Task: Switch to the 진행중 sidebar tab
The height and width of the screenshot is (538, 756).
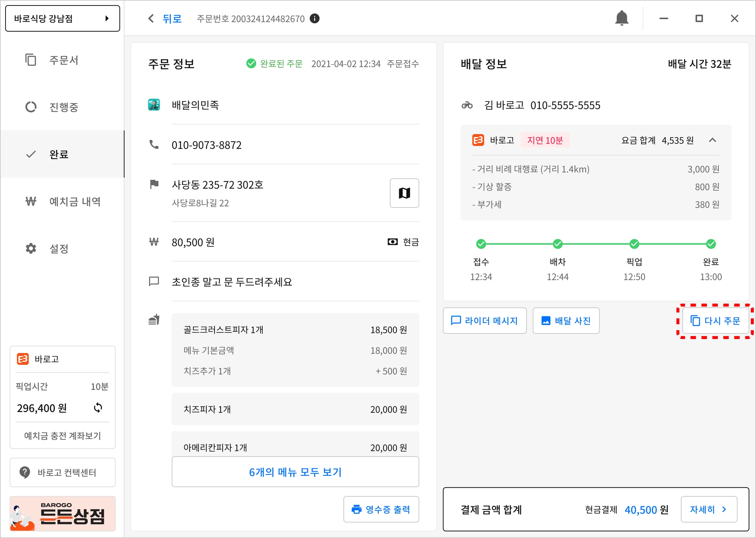Action: (x=63, y=107)
